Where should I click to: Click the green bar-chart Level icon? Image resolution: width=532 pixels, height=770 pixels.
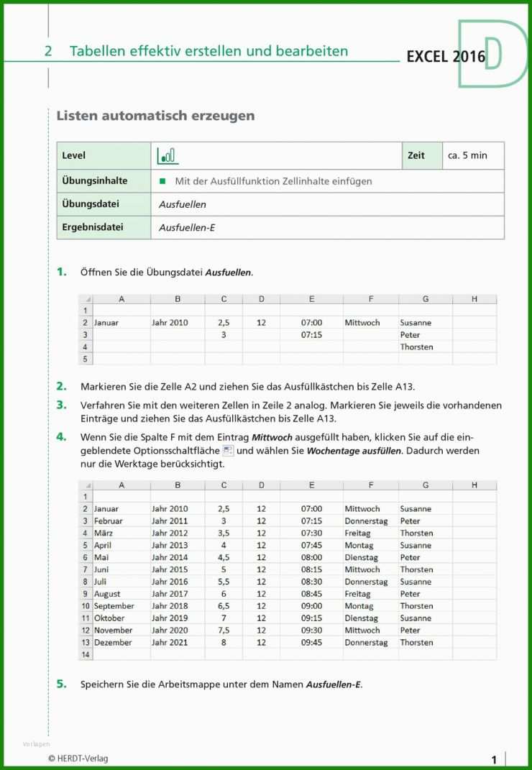168,156
